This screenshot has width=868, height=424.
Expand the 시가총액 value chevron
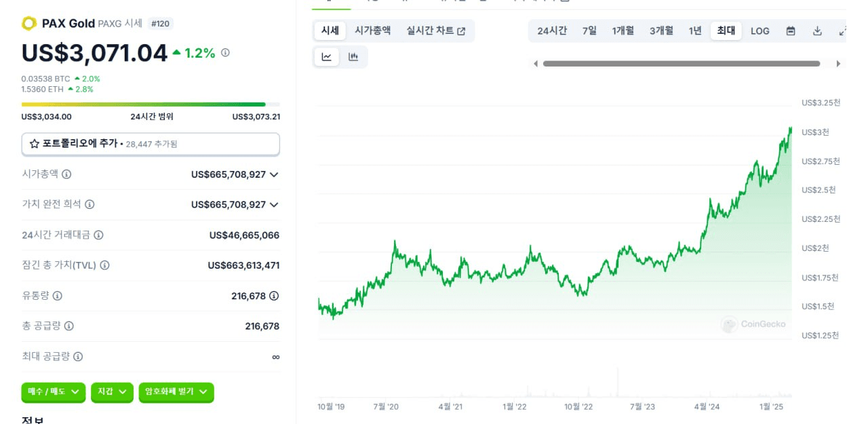coord(274,174)
